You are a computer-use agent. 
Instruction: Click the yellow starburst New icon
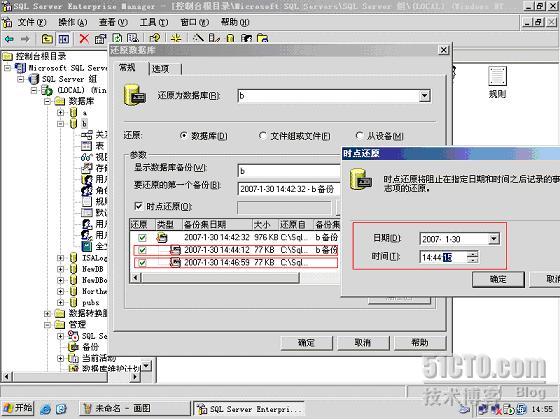[x=176, y=38]
